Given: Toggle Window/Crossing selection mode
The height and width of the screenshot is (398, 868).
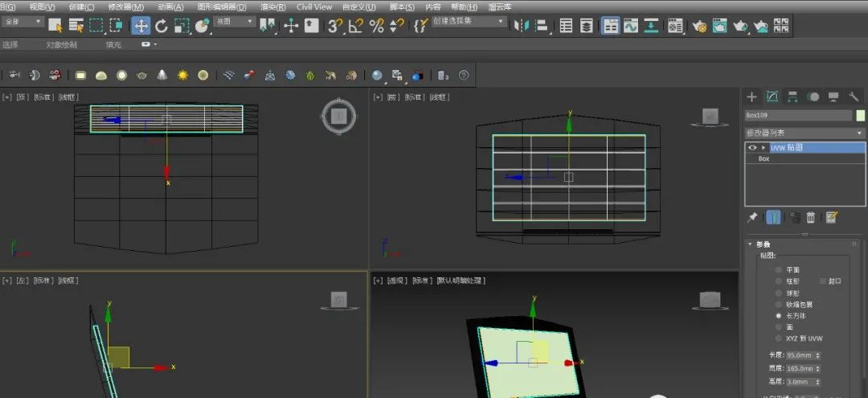Looking at the screenshot, I should pos(116,25).
